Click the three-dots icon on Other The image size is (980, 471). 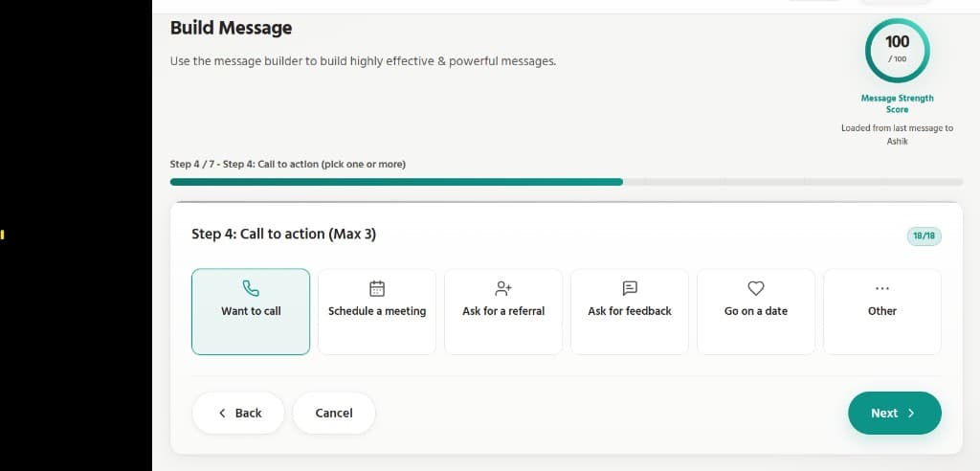(x=882, y=287)
